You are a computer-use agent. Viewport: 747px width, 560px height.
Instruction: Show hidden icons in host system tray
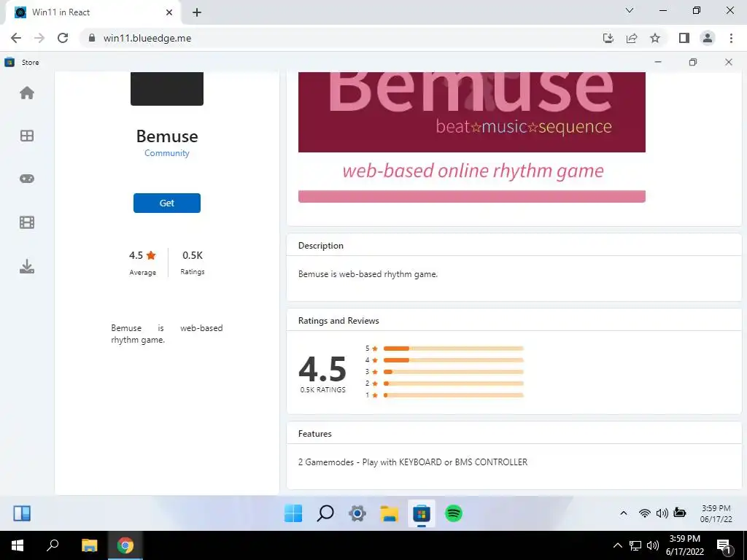617,545
